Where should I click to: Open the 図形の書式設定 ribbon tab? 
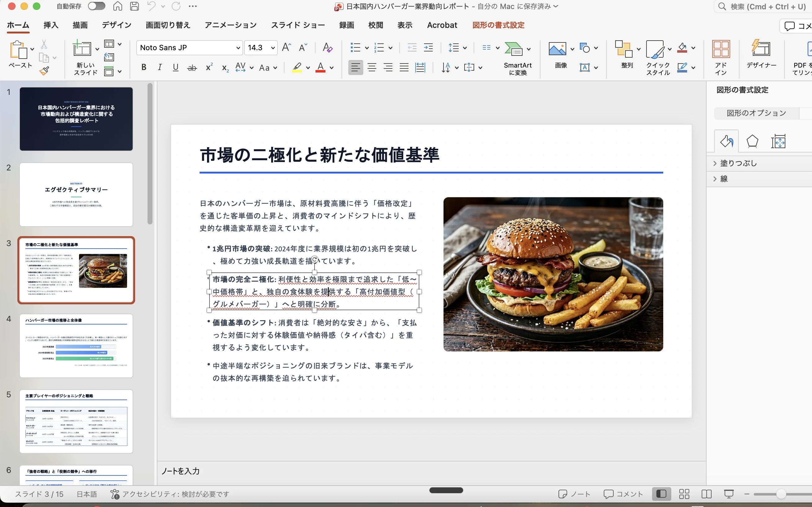point(498,25)
